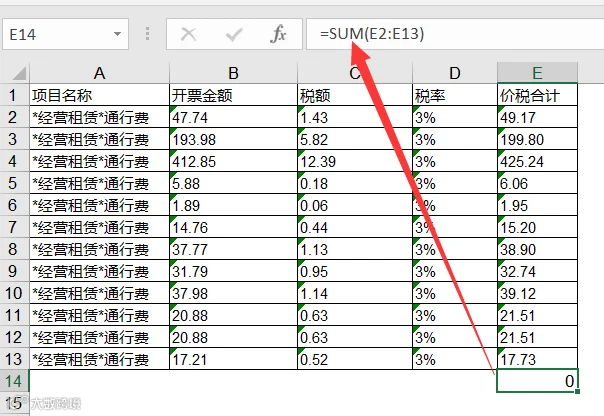
Task: Select cell B3 containing 193.98
Action: point(233,139)
